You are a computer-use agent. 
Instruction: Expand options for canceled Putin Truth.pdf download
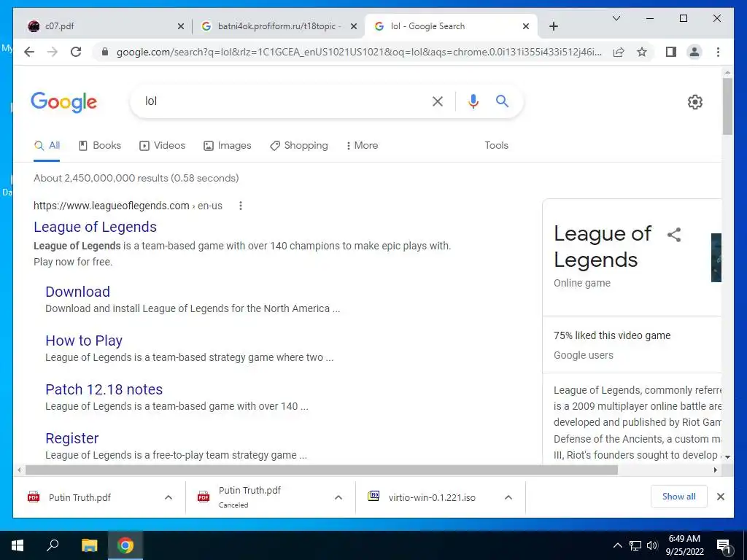(338, 497)
